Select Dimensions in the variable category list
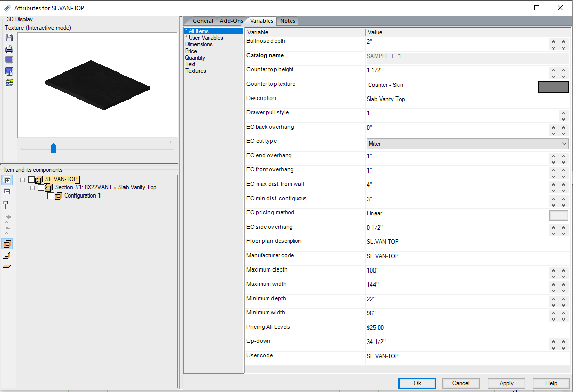 tap(199, 44)
